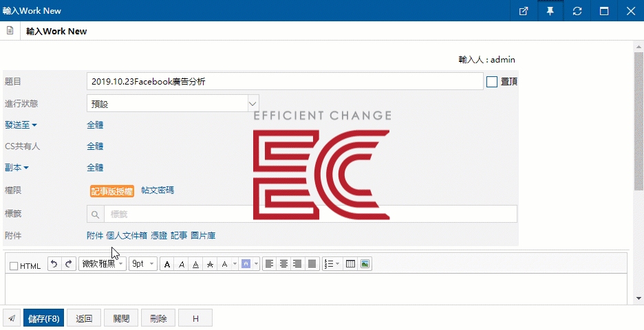The height and width of the screenshot is (330, 644).
Task: Open the font color dropdown arrow
Action: point(235,264)
